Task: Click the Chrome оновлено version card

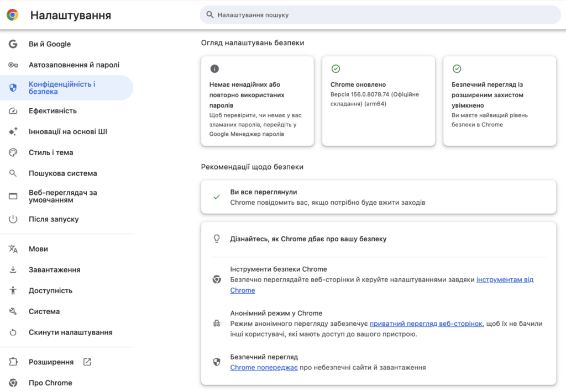Action: (378, 101)
